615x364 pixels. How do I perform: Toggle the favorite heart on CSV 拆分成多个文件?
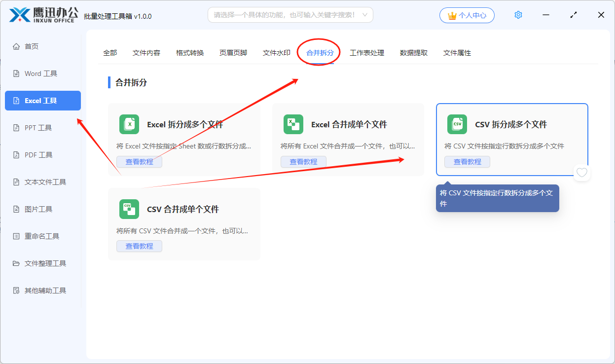click(x=582, y=173)
